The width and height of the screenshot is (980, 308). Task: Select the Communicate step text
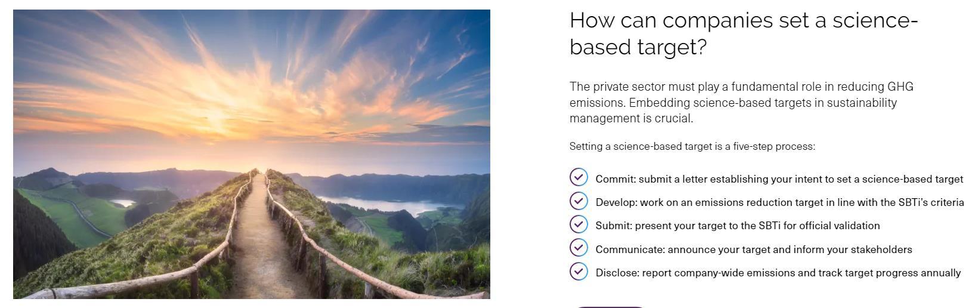click(753, 250)
